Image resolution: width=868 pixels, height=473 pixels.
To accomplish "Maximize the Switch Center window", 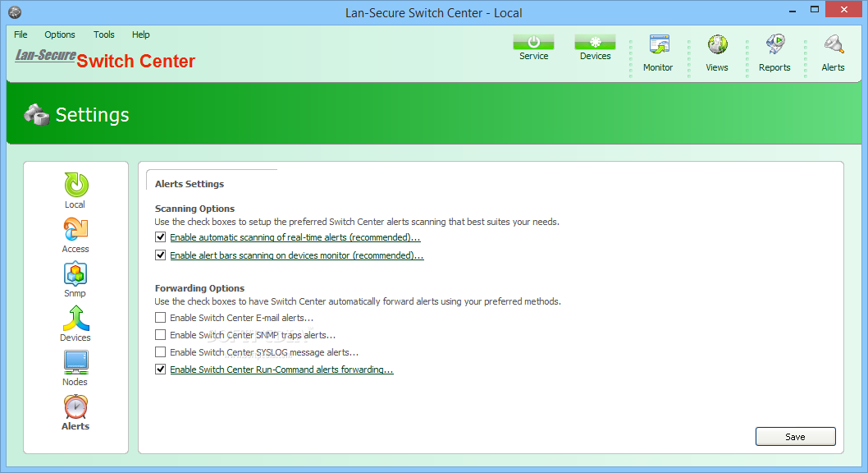I will coord(815,9).
